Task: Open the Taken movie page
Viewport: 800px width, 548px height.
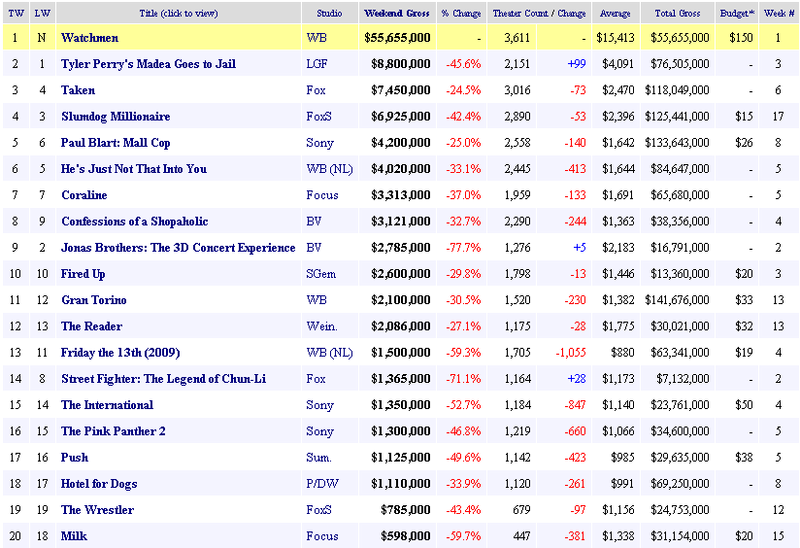Action: click(x=78, y=90)
